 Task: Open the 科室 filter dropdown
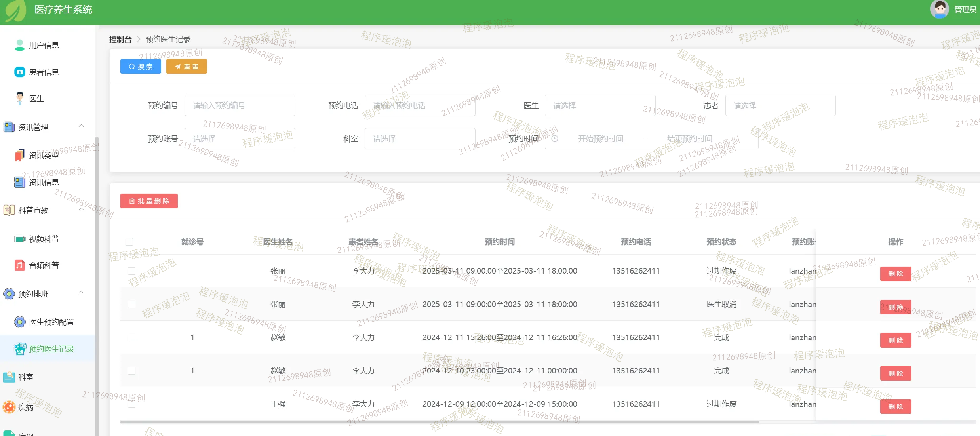pyautogui.click(x=419, y=139)
